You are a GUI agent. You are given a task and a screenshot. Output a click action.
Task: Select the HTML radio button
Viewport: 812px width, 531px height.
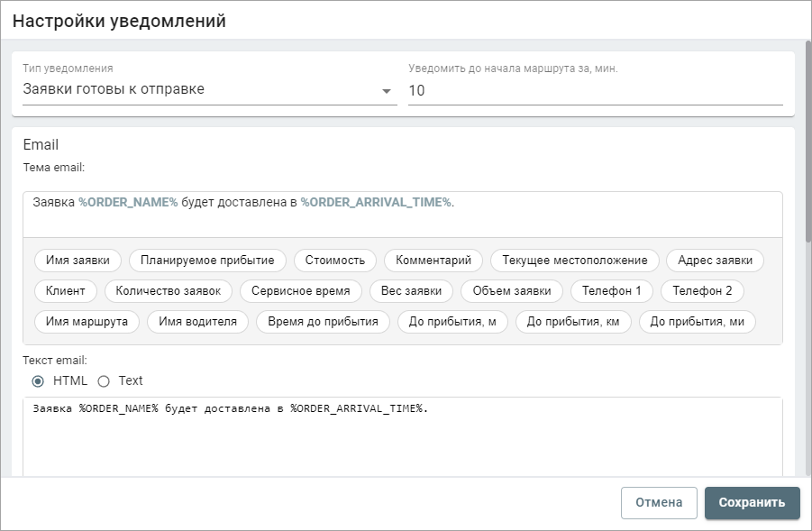[38, 381]
